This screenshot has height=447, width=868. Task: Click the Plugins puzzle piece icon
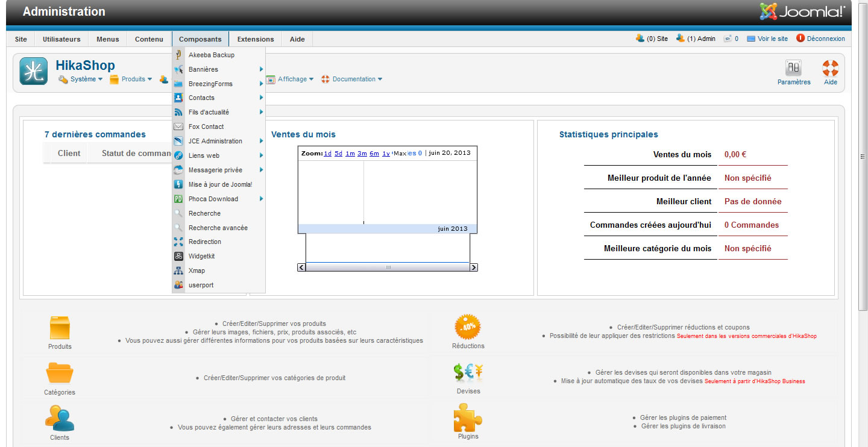point(468,417)
